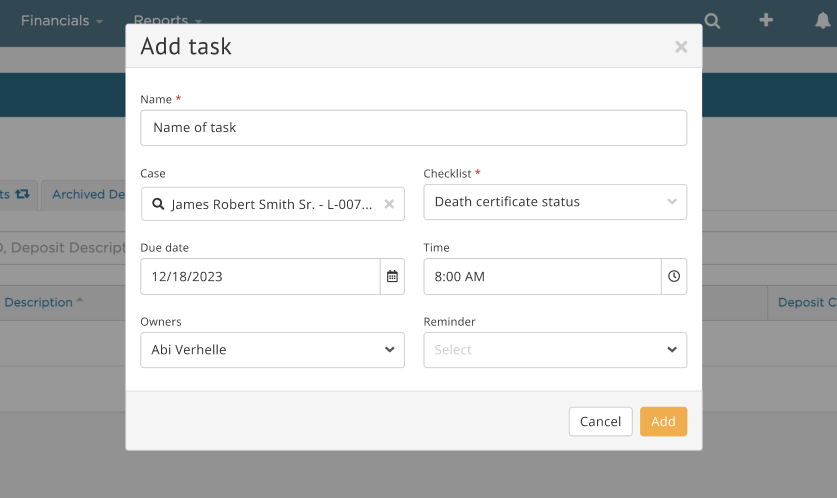Switch to the Archived tab
The height and width of the screenshot is (498, 837).
click(87, 194)
